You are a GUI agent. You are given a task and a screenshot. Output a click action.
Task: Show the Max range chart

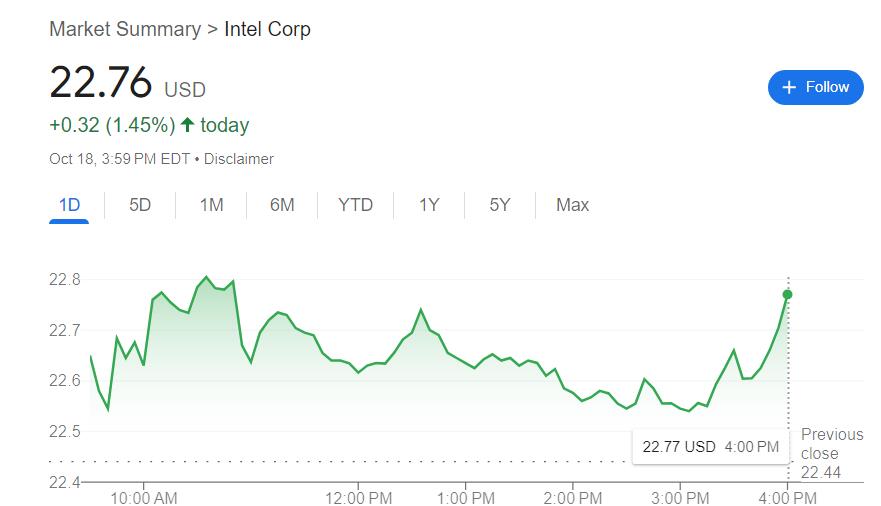click(572, 205)
